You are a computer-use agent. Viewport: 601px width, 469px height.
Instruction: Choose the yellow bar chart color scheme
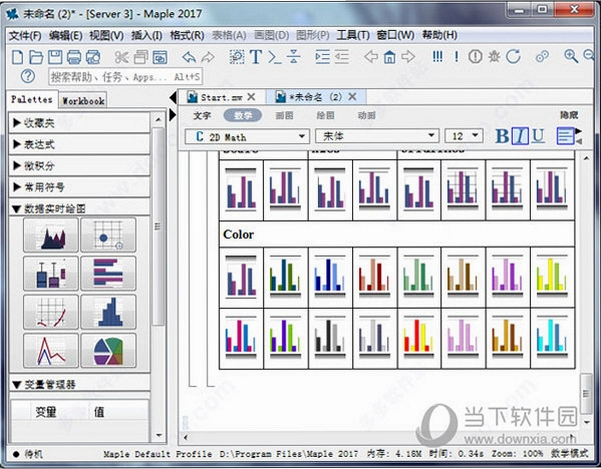[x=552, y=277]
